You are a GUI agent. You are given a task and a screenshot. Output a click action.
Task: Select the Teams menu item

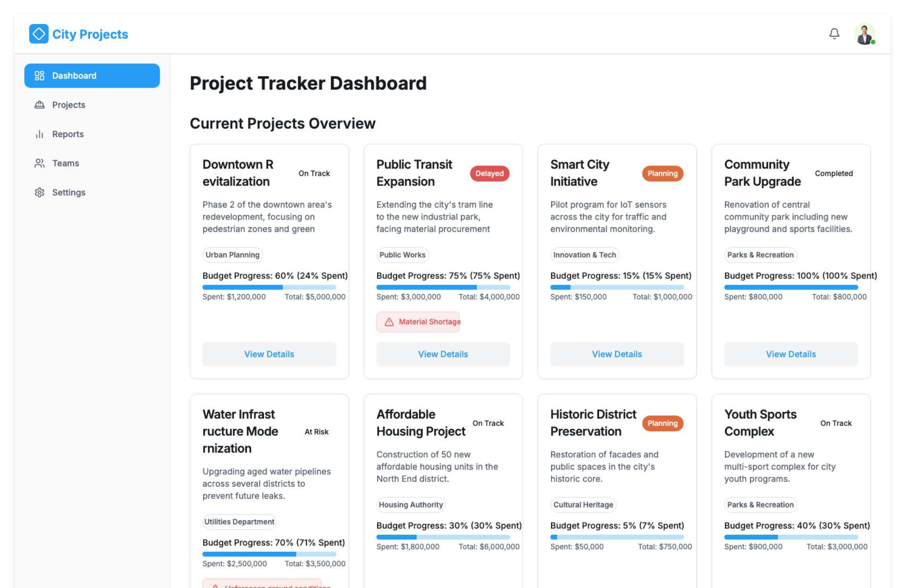click(x=66, y=163)
